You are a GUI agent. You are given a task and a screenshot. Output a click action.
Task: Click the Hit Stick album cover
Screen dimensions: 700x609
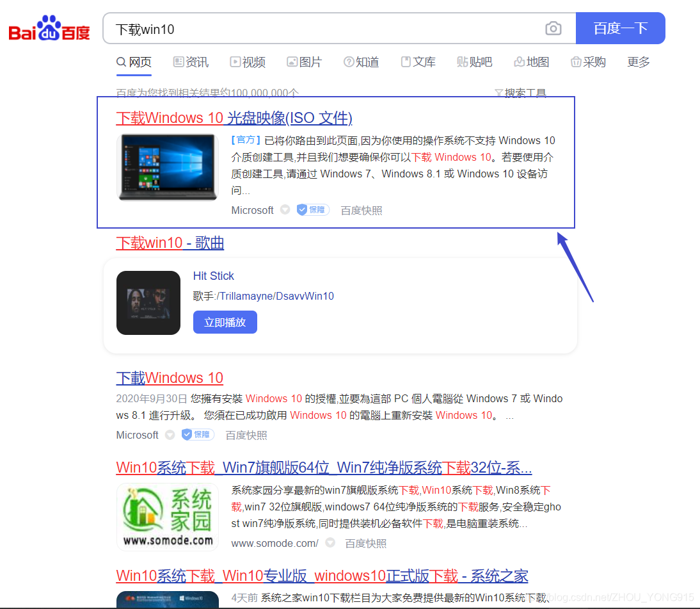click(x=148, y=302)
